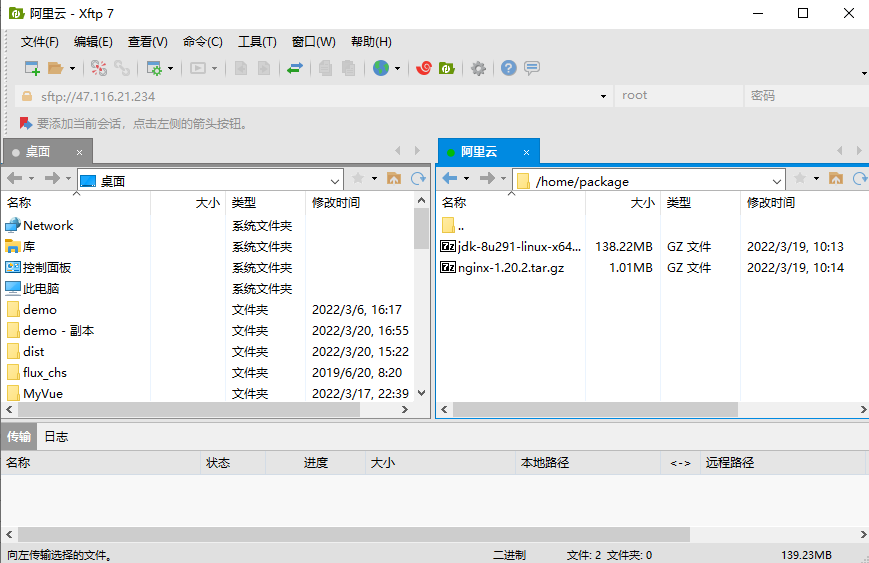
Task: Open Options using gear icon
Action: (478, 68)
